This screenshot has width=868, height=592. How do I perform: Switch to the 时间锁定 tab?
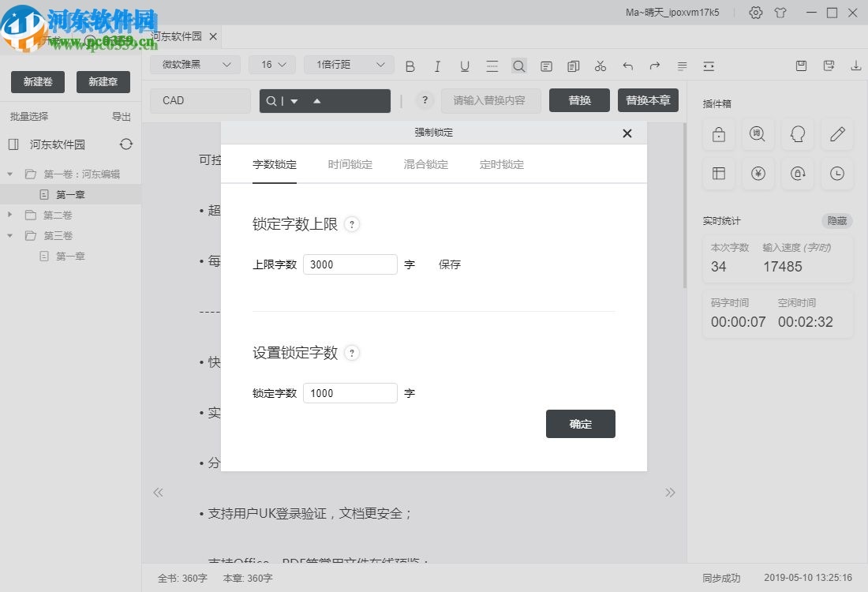tap(350, 164)
